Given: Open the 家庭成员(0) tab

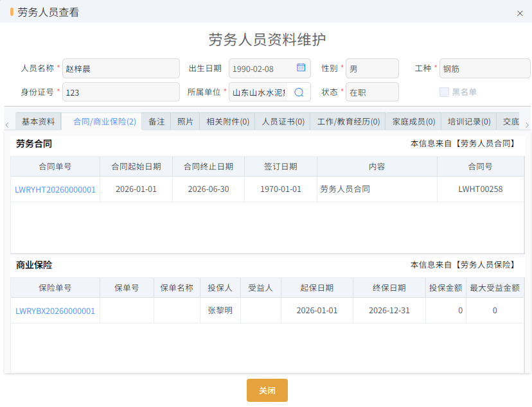Looking at the screenshot, I should 414,121.
